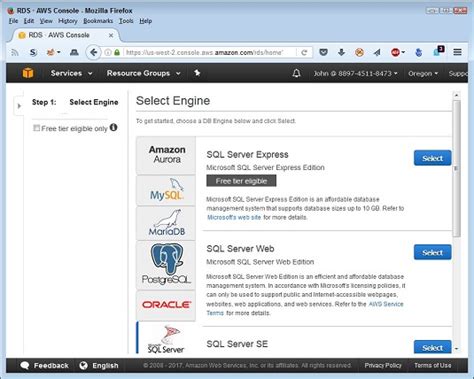Open the notifications bell icon
The image size is (474, 379).
(296, 73)
